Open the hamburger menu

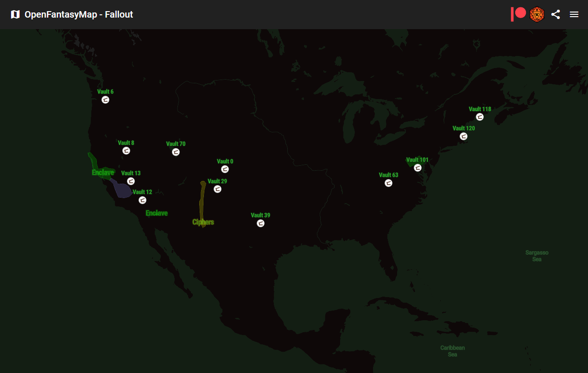[574, 14]
